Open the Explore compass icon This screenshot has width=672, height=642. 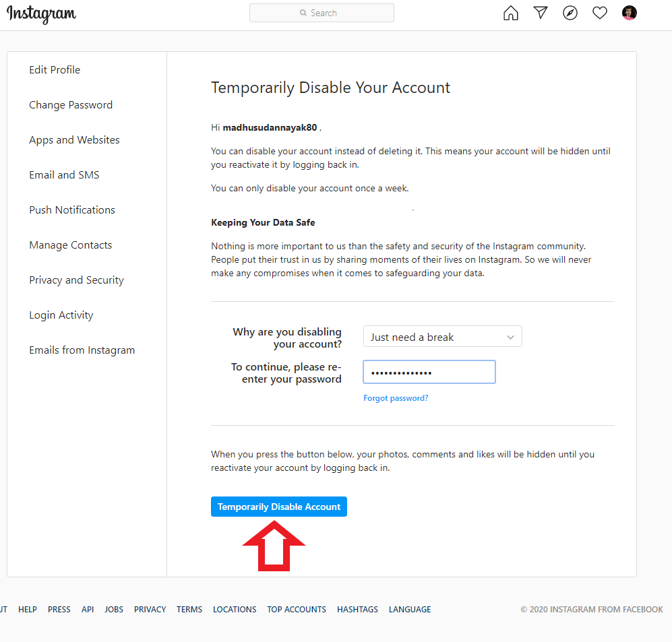pyautogui.click(x=570, y=13)
